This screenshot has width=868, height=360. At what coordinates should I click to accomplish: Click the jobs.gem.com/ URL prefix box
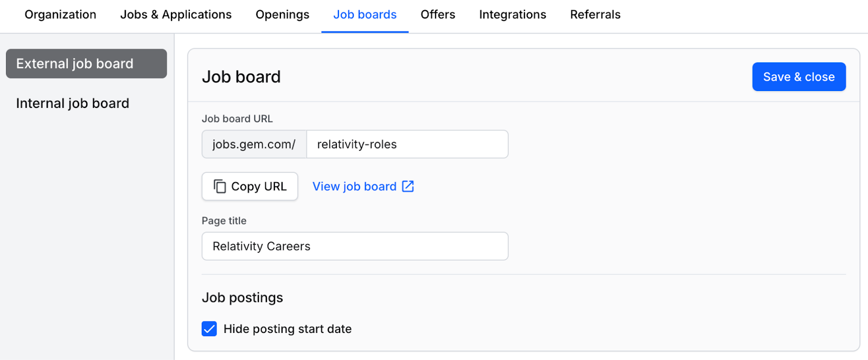(x=254, y=144)
